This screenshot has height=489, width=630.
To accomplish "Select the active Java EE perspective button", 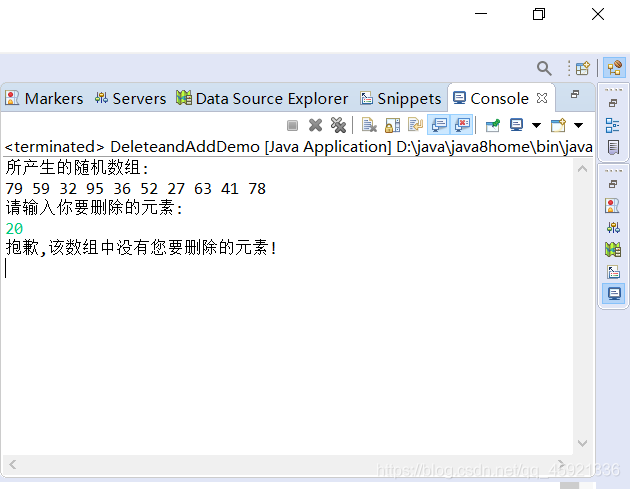I will tap(614, 68).
